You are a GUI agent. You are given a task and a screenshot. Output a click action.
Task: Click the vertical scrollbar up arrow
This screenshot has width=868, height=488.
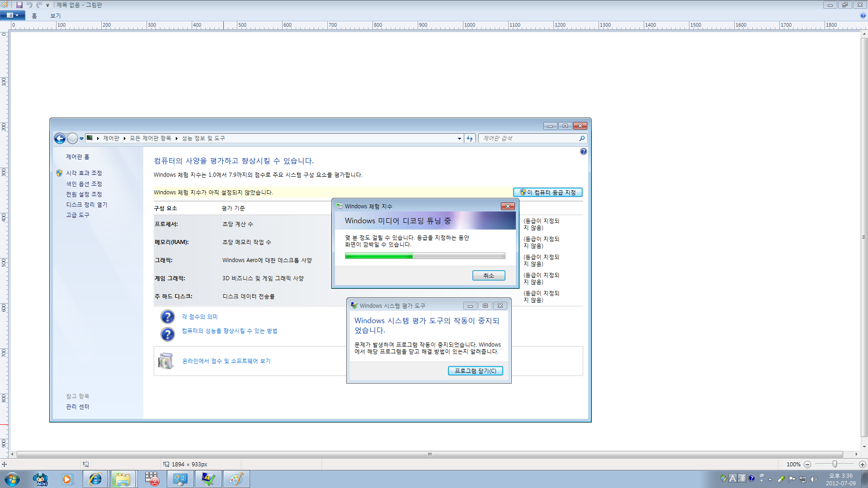point(864,34)
